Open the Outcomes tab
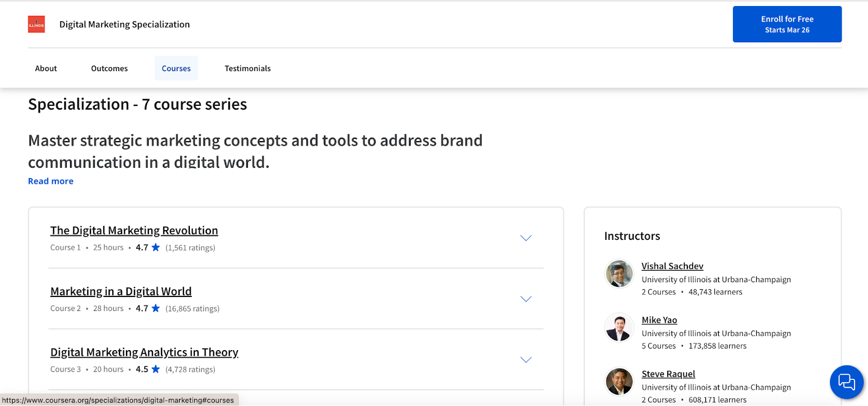Screen dimensions: 868x406 (110, 68)
